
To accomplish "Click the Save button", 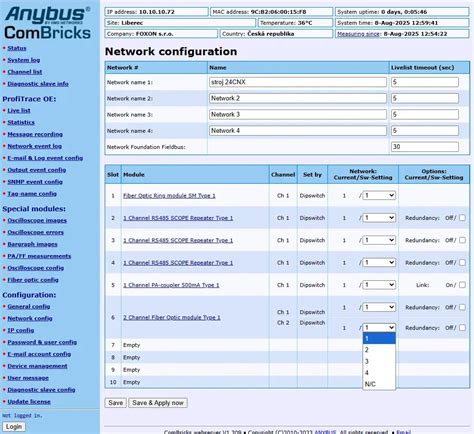I will pos(116,403).
